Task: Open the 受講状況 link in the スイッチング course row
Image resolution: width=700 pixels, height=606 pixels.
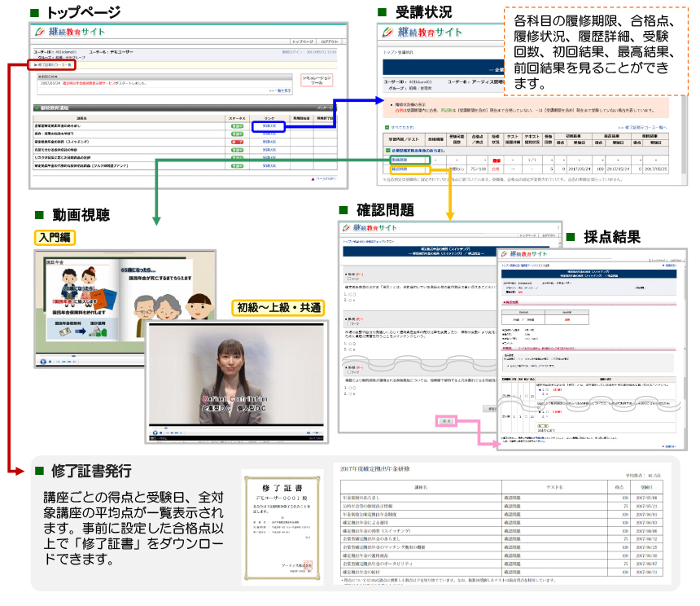Action: click(269, 142)
